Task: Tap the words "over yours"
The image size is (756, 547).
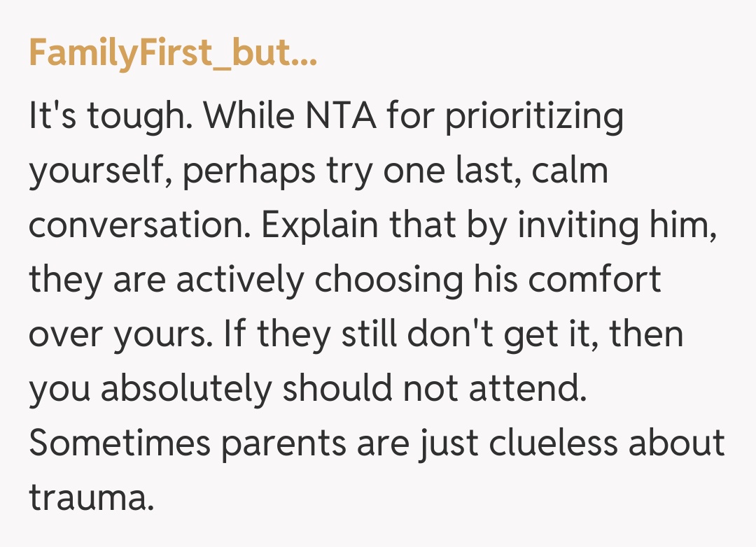Action: (118, 334)
